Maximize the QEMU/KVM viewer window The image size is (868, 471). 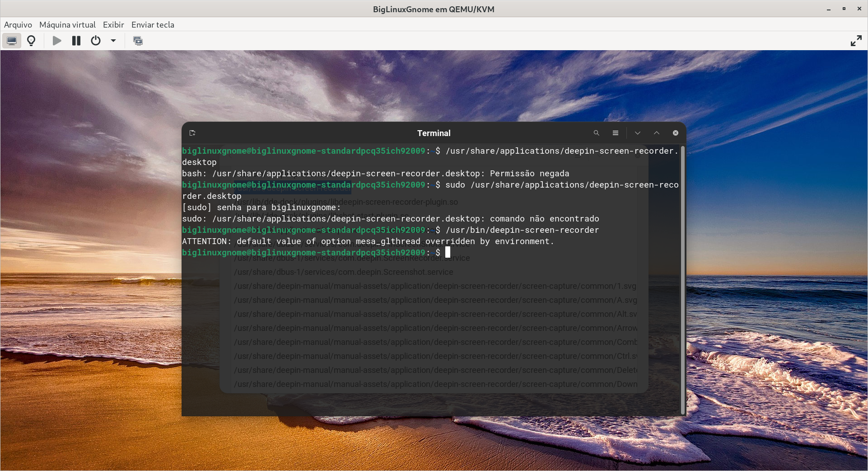point(844,9)
